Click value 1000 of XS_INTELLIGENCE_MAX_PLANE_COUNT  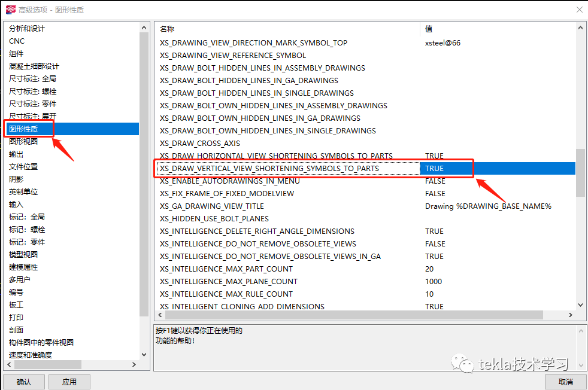(434, 282)
